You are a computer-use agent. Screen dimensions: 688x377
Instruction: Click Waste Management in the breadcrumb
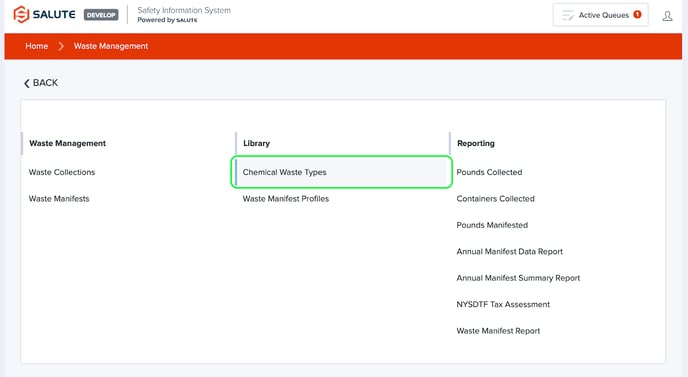click(x=111, y=46)
